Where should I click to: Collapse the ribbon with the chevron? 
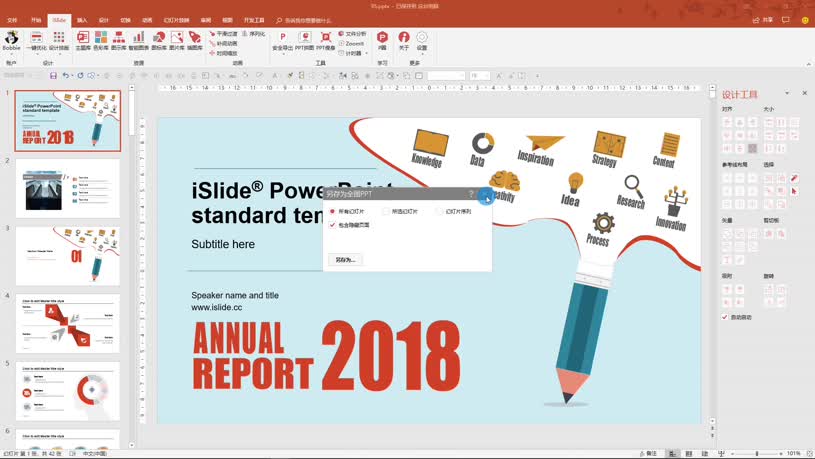click(x=808, y=64)
